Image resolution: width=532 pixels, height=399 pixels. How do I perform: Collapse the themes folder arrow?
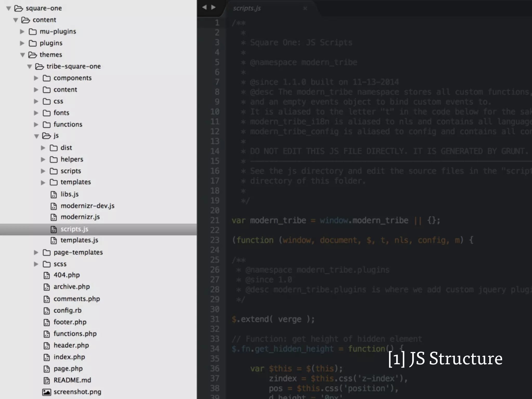(23, 55)
